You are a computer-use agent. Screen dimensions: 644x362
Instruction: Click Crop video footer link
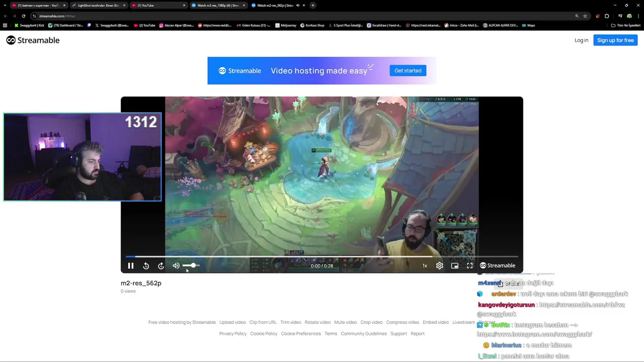(371, 322)
